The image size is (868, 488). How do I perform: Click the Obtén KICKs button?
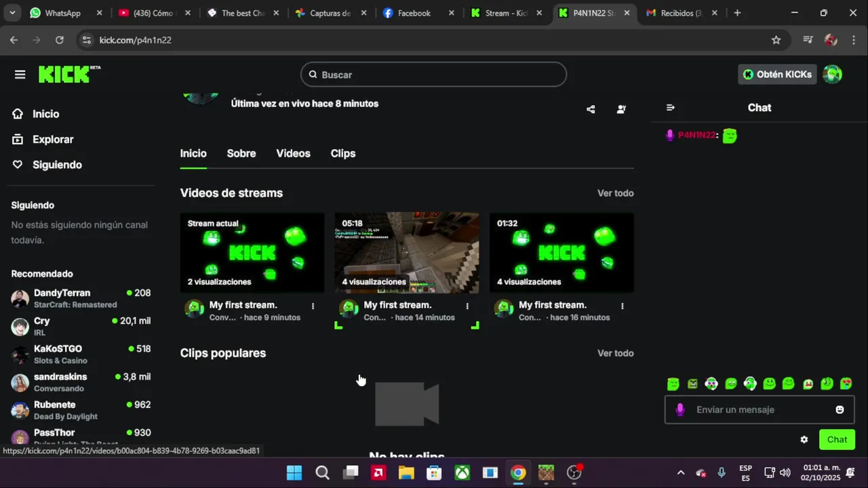[x=777, y=75]
